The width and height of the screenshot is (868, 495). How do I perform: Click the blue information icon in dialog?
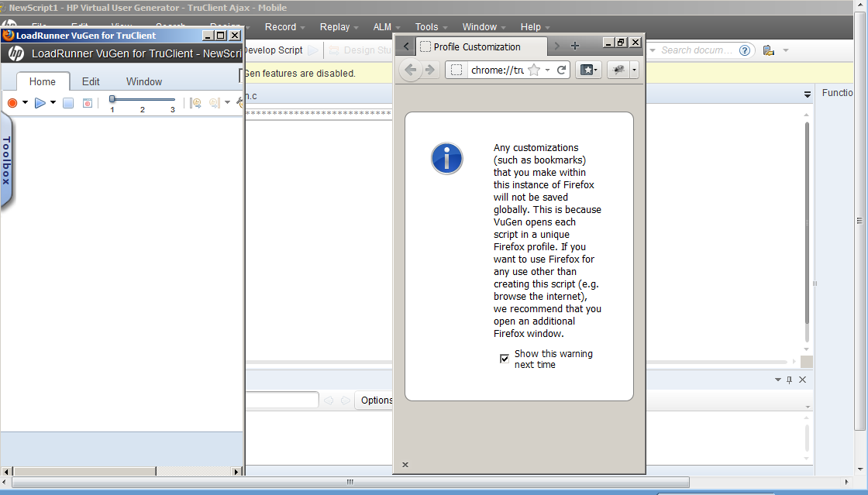[446, 159]
